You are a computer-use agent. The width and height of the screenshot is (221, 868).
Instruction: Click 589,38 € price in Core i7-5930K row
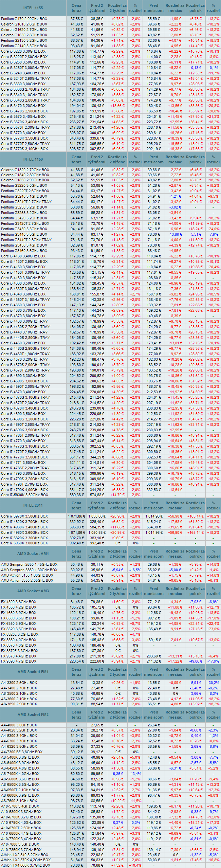(x=76, y=495)
